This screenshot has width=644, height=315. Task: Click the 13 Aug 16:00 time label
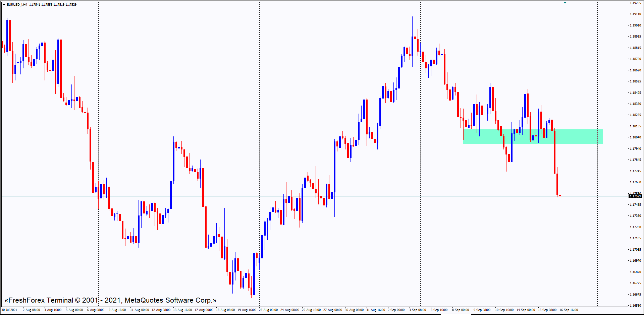(x=182, y=310)
